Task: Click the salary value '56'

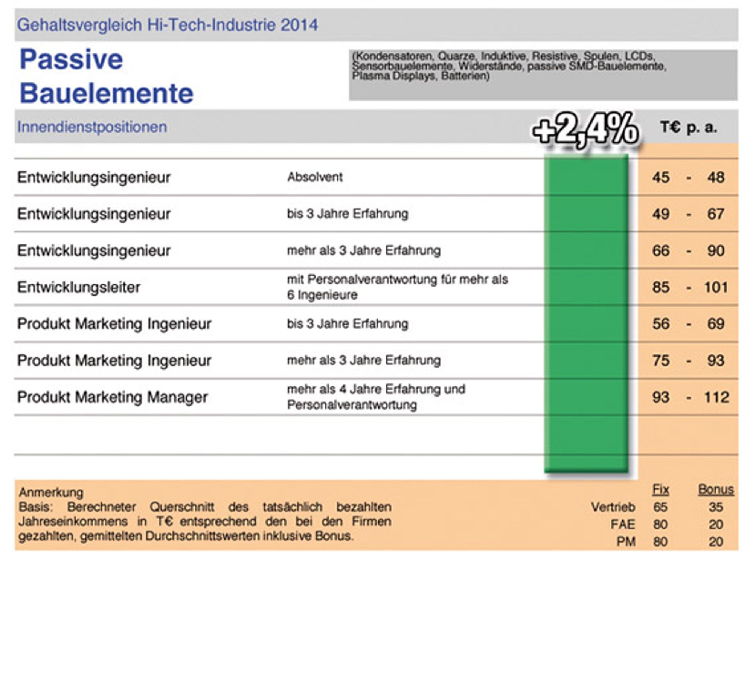Action: coord(661,324)
